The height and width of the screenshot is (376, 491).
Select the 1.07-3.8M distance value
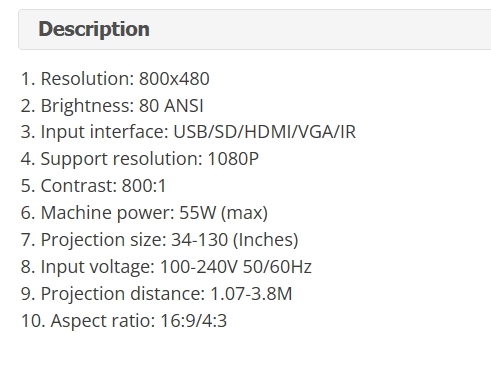coord(251,294)
